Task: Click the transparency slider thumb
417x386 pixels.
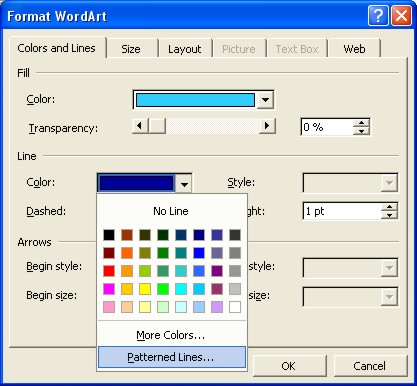Action: click(157, 126)
